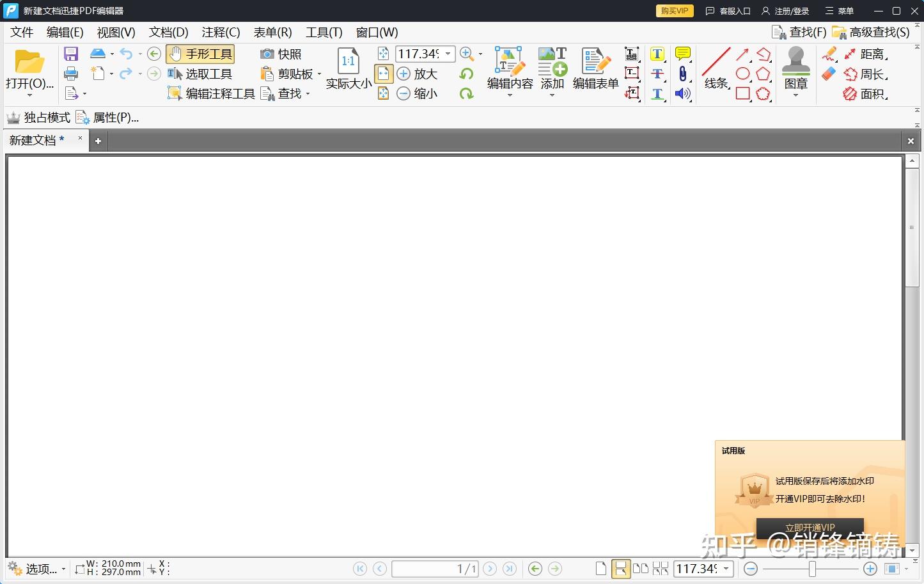The height and width of the screenshot is (584, 924).
Task: Select the red Oval shape tool
Action: (x=742, y=74)
